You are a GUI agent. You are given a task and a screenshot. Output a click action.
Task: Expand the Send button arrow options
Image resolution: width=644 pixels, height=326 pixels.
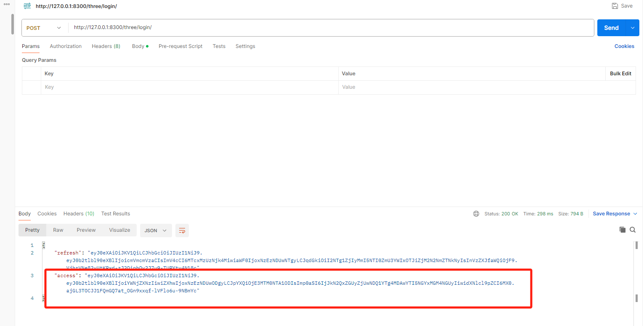(633, 28)
